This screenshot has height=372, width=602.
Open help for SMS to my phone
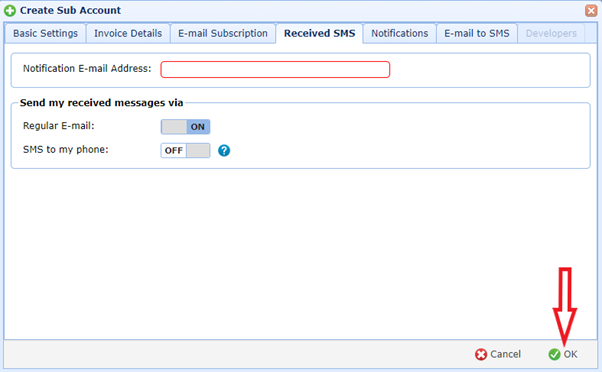click(224, 150)
